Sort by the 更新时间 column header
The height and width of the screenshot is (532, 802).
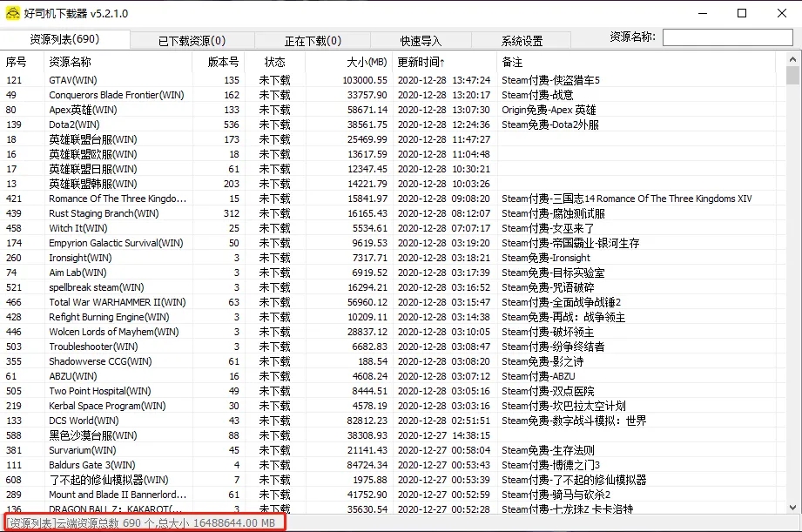coord(444,62)
